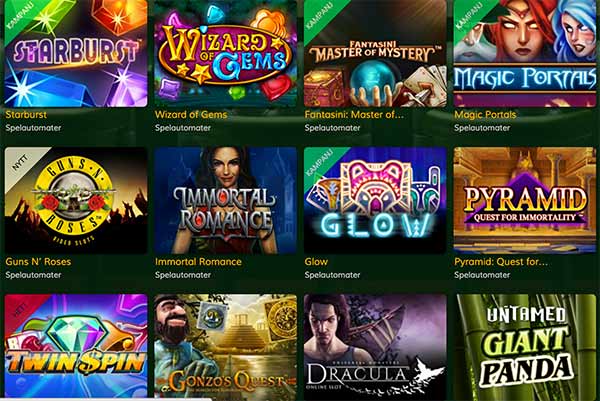Follow the Pyramid: Quest for... title link

[x=501, y=262]
